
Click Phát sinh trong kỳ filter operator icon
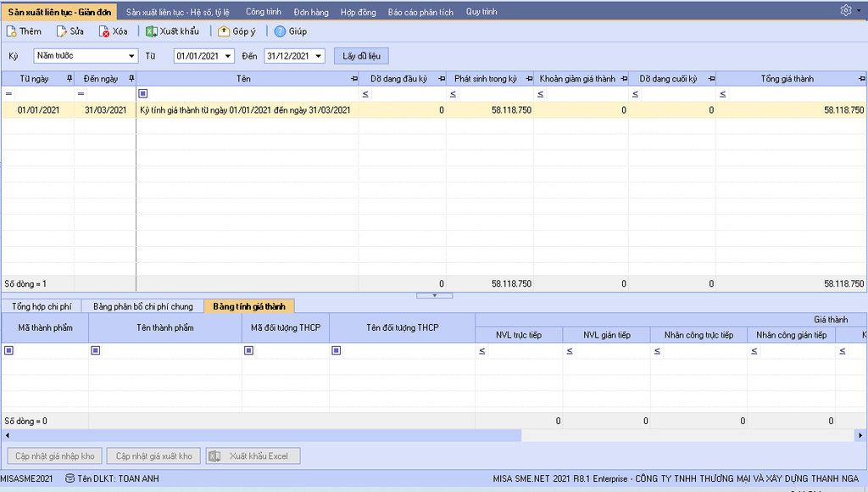coord(453,94)
